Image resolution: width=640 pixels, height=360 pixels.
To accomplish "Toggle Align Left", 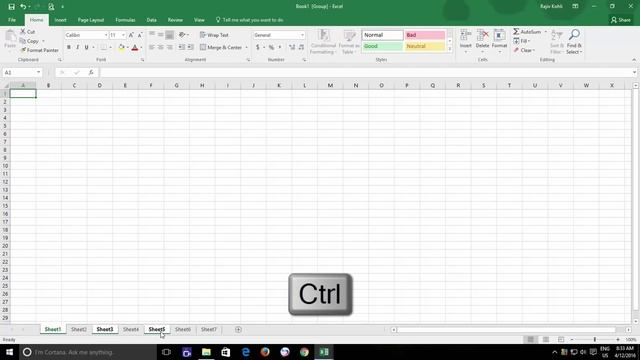I will (x=152, y=47).
